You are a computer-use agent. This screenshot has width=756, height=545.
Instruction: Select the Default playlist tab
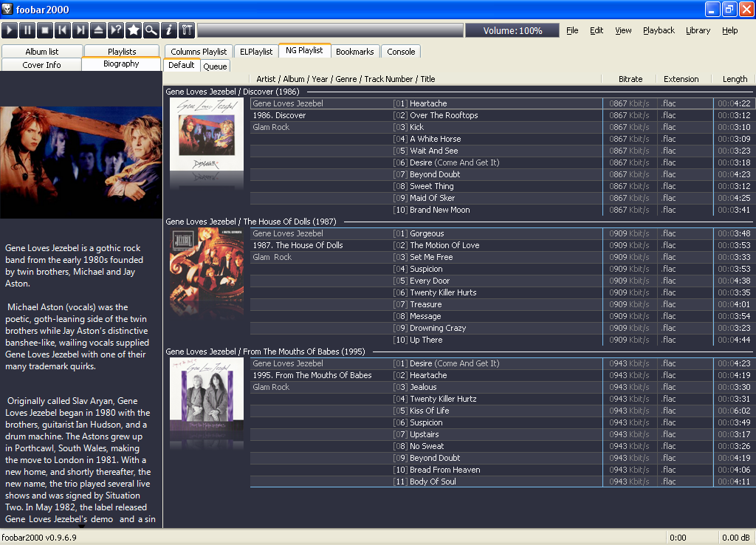[182, 65]
